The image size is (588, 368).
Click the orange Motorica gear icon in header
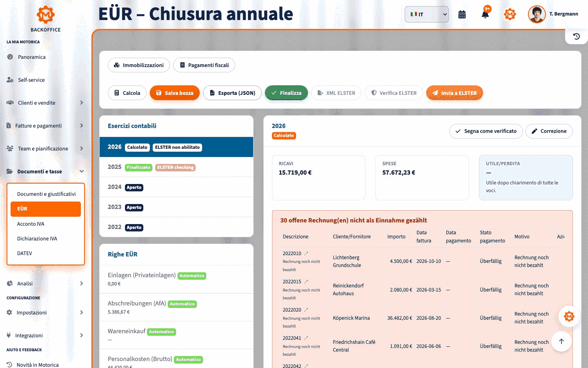[510, 14]
